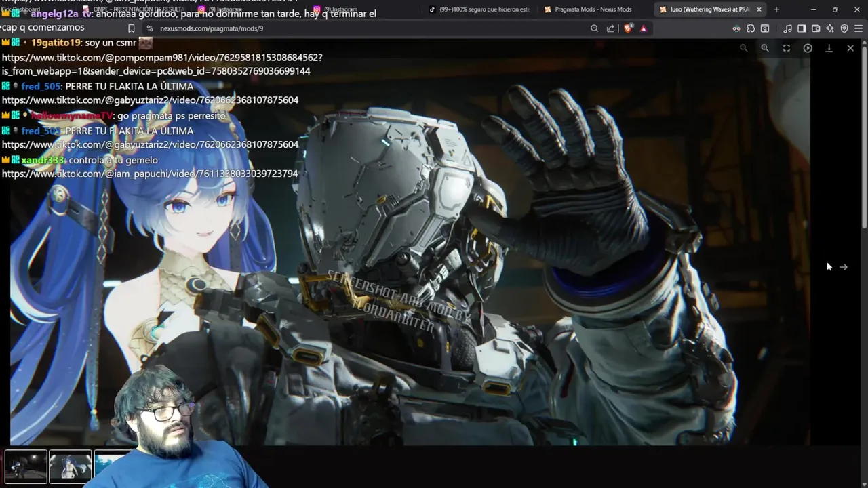Open the Brave VPN shield icon

coord(844,28)
